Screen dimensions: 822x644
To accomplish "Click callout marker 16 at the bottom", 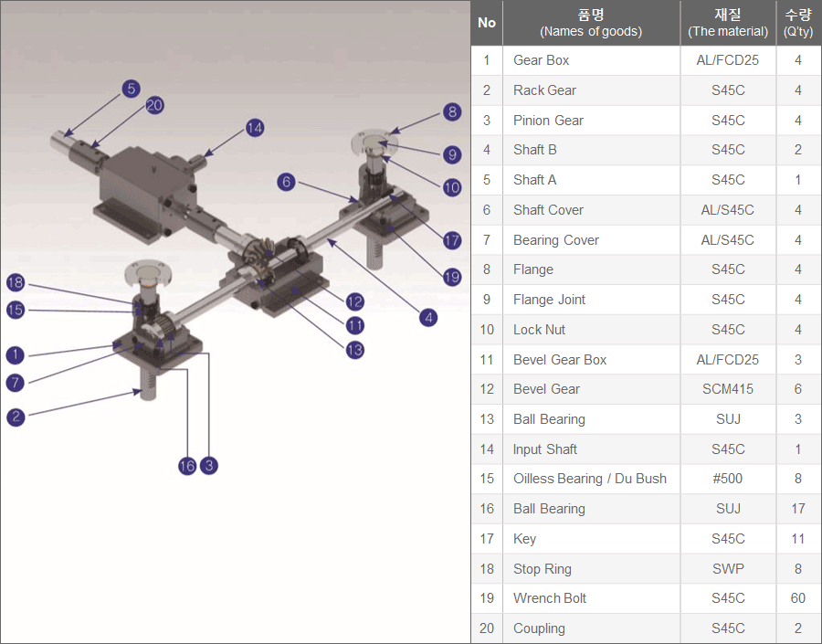I will pyautogui.click(x=187, y=466).
